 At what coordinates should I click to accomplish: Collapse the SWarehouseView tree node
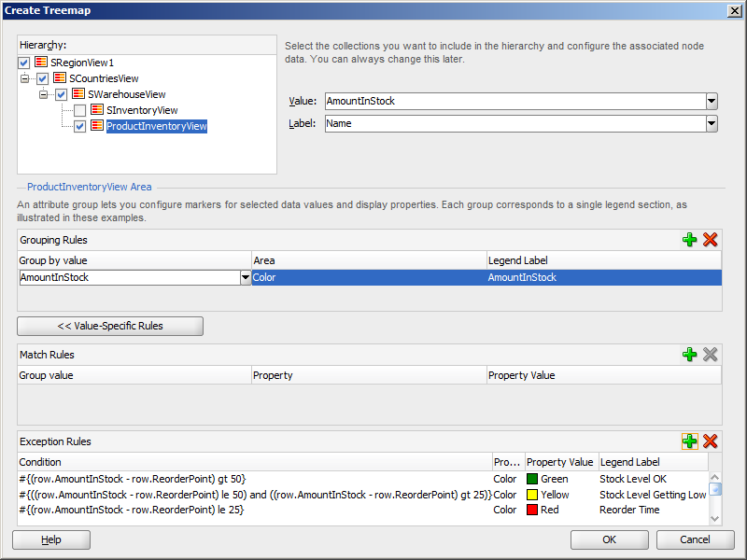tap(43, 94)
